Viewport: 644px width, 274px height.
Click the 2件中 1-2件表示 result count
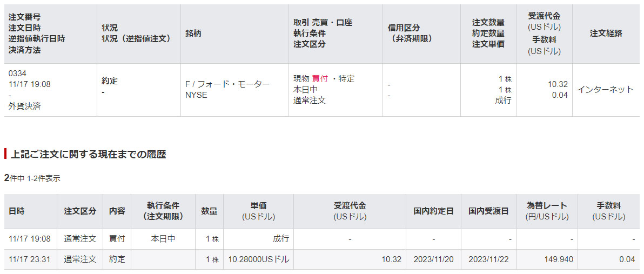[x=32, y=178]
